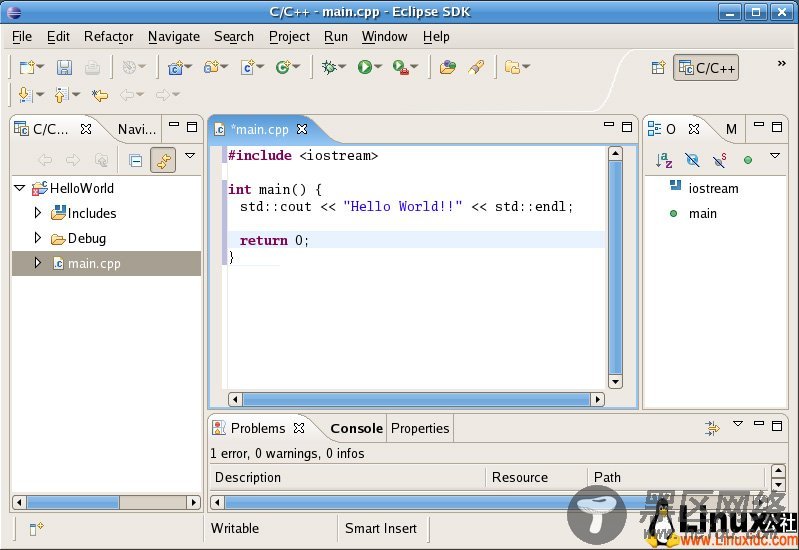Open the Debug button dropdown arrow

342,66
